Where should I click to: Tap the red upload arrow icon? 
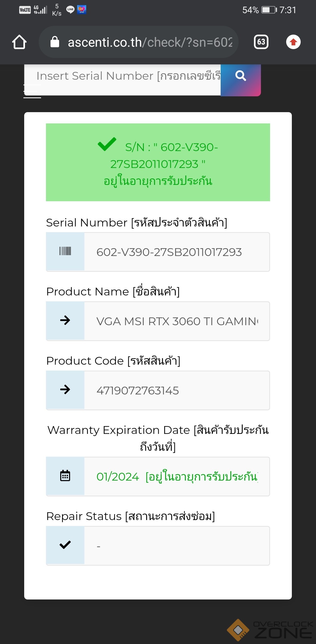click(293, 42)
